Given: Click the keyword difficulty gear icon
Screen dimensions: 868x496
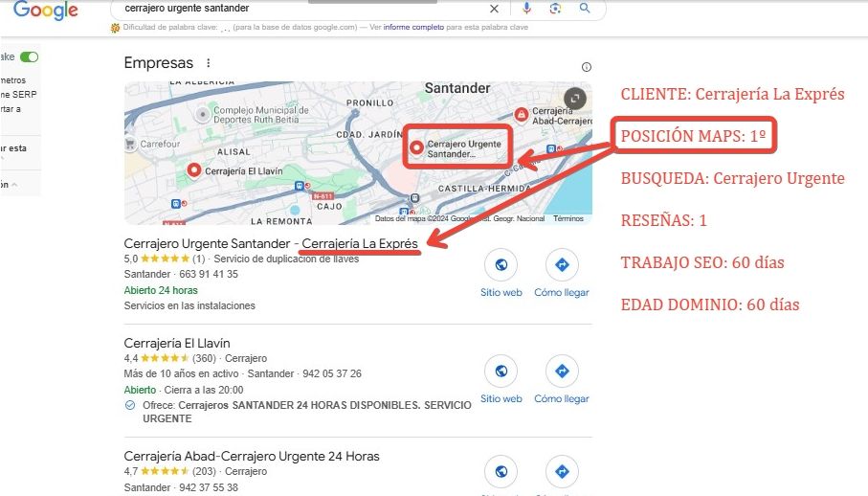Looking at the screenshot, I should [x=115, y=28].
